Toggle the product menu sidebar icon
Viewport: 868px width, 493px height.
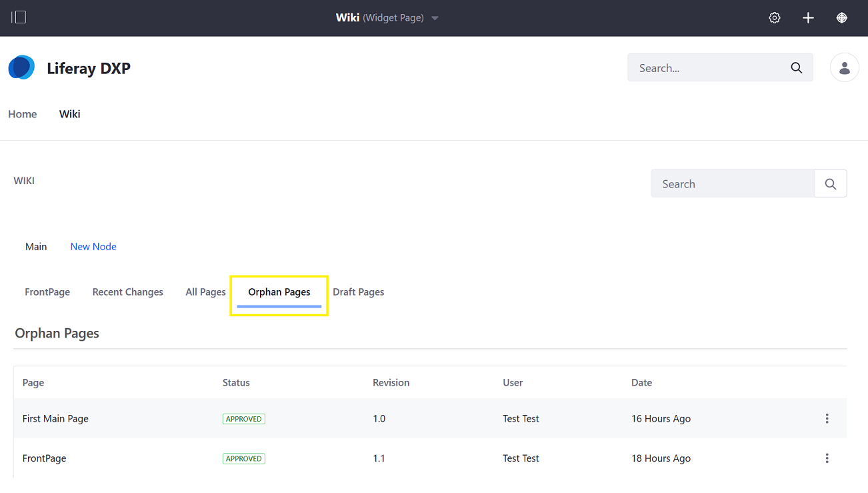[19, 17]
